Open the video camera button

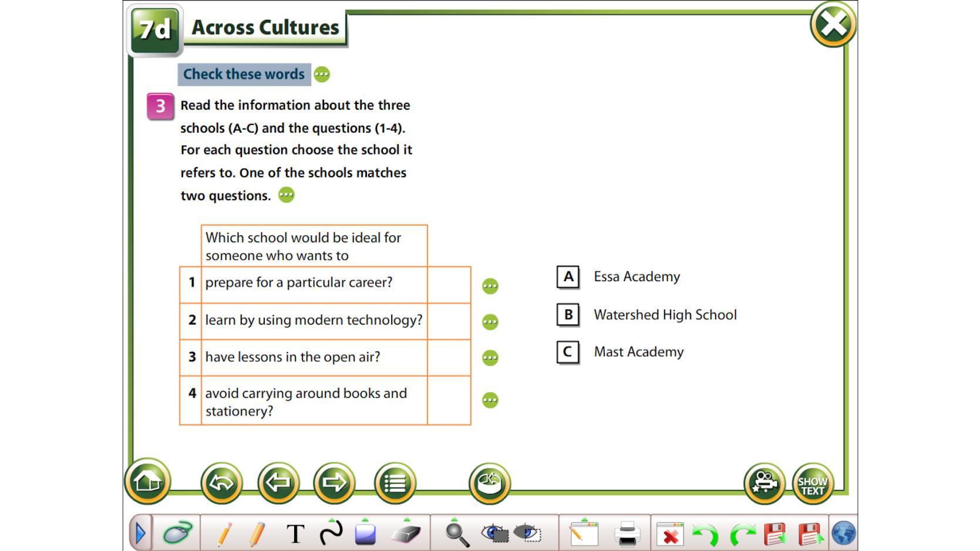click(x=765, y=484)
